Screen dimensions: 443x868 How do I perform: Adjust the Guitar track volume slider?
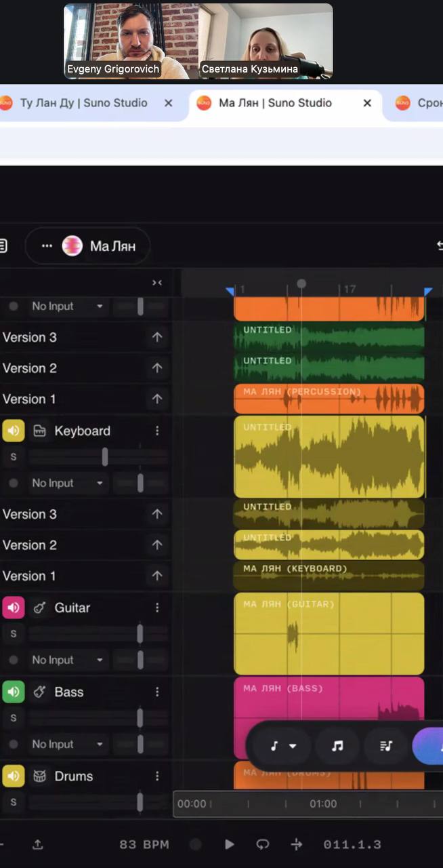(x=140, y=634)
